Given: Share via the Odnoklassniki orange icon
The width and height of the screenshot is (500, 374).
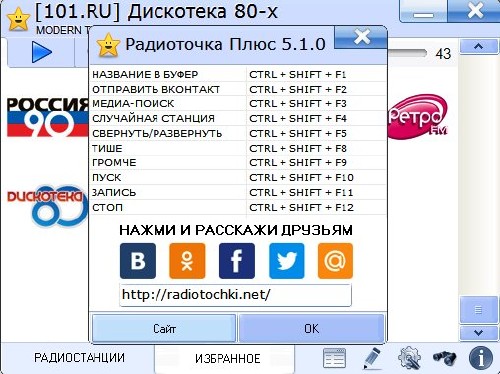Looking at the screenshot, I should [x=187, y=261].
